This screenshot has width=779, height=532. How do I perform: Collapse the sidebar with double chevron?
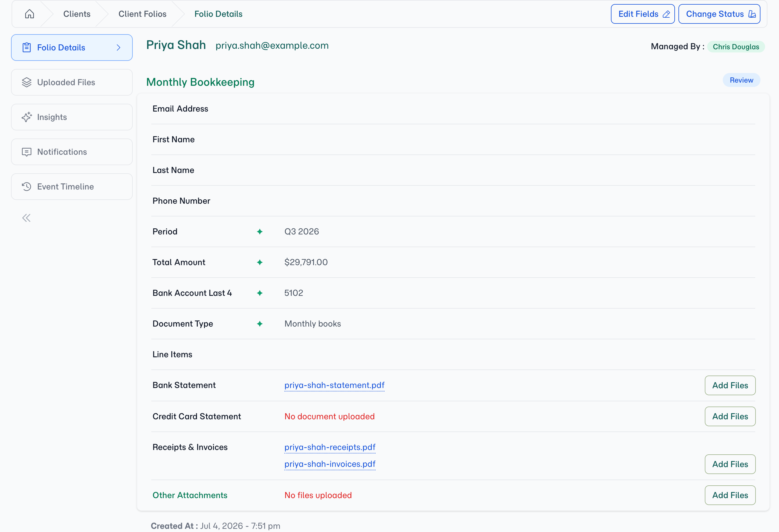tap(26, 218)
